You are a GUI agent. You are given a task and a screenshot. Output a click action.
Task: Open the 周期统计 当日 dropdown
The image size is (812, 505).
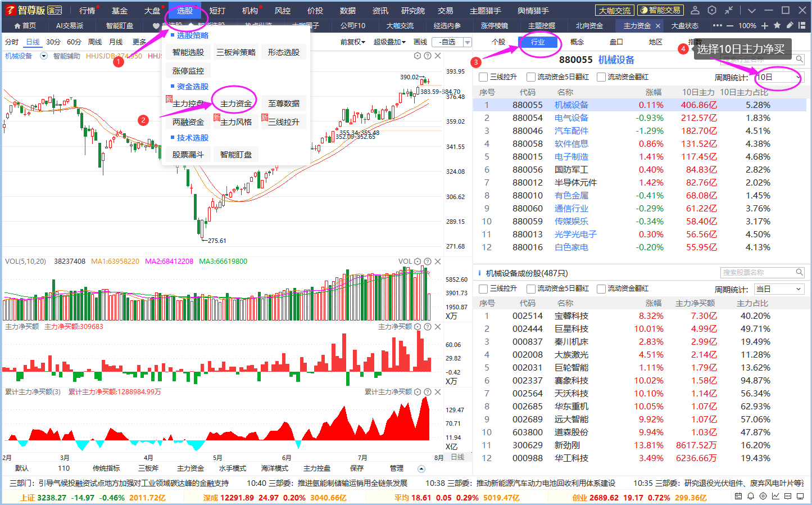click(779, 289)
